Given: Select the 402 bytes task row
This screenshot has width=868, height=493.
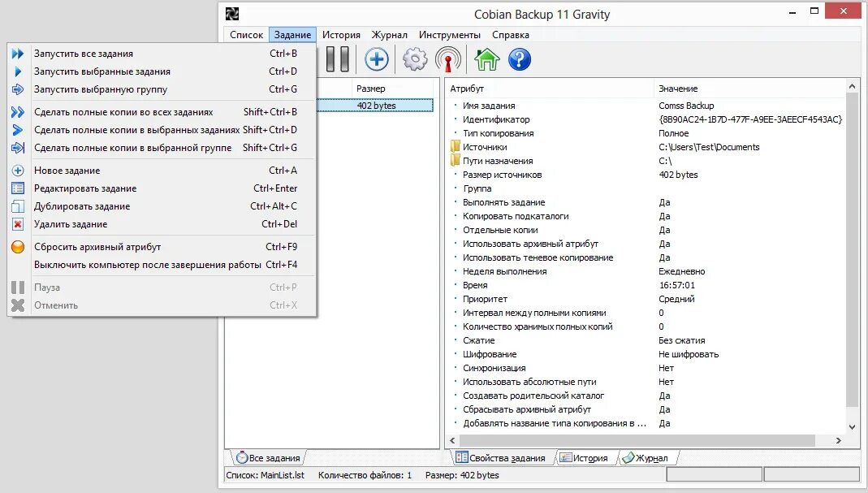Looking at the screenshot, I should tap(376, 106).
